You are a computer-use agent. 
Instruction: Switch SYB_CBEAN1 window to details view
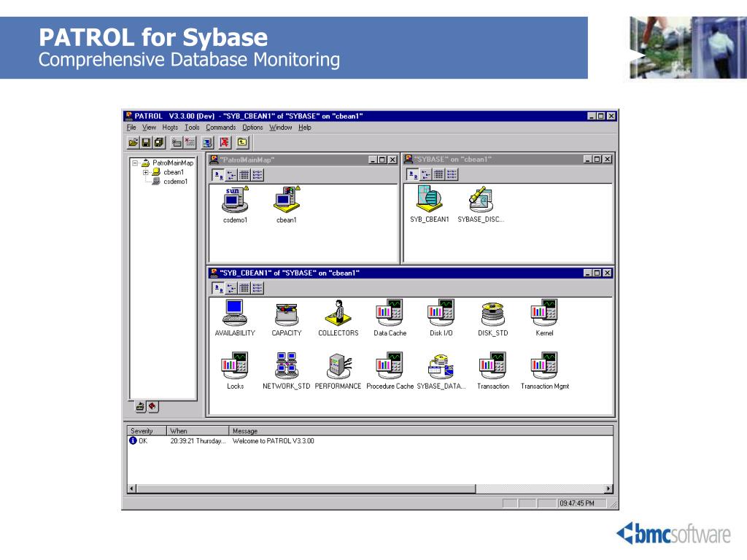pos(258,288)
